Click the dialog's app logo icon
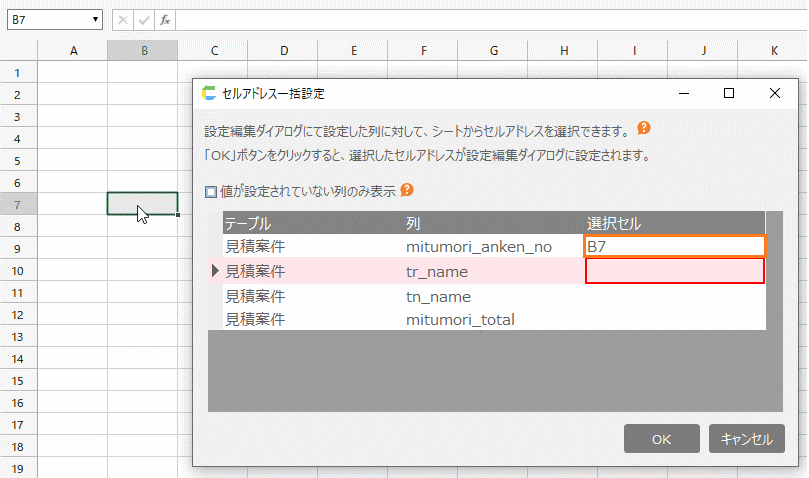The image size is (809, 478). point(209,93)
